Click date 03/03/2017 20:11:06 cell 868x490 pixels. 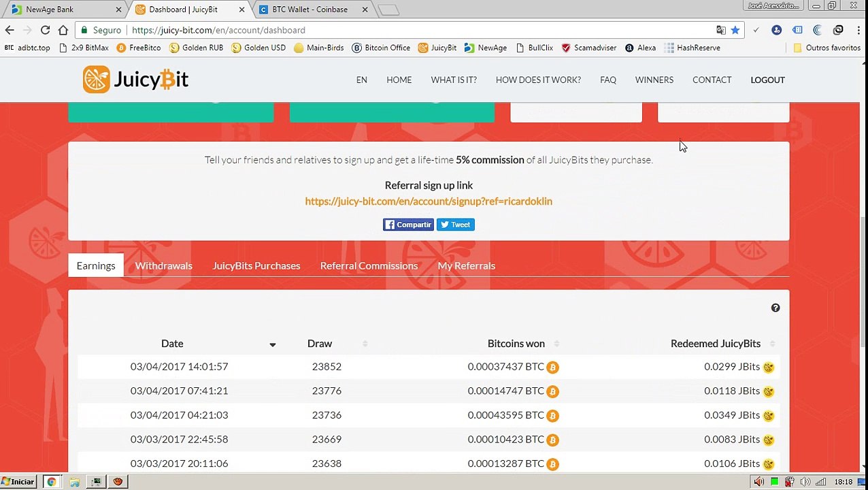pyautogui.click(x=180, y=463)
